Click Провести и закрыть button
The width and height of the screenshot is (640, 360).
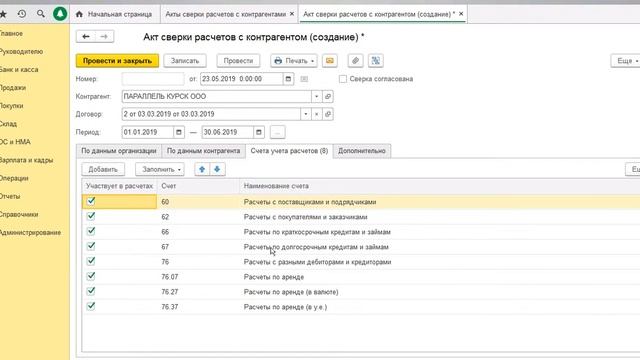(x=117, y=61)
